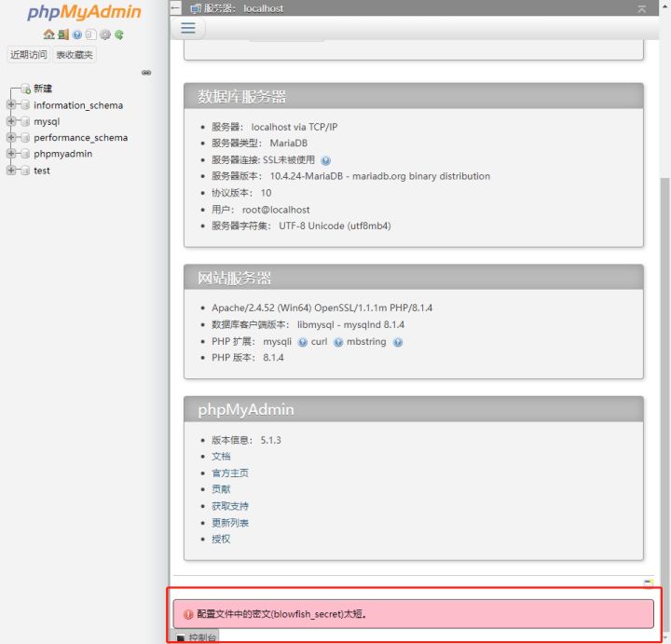The width and height of the screenshot is (671, 644).
Task: Click the collapse-page-top icon at top right
Action: click(641, 8)
